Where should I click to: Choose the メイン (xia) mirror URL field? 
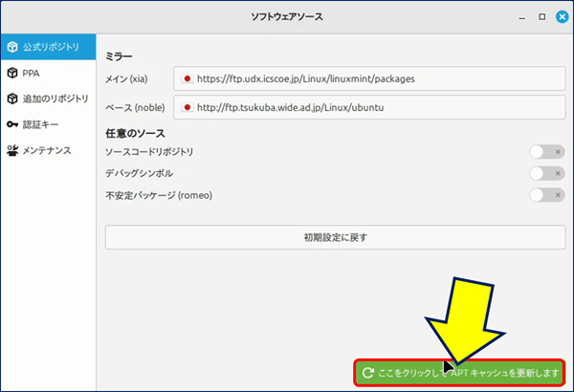tap(369, 78)
